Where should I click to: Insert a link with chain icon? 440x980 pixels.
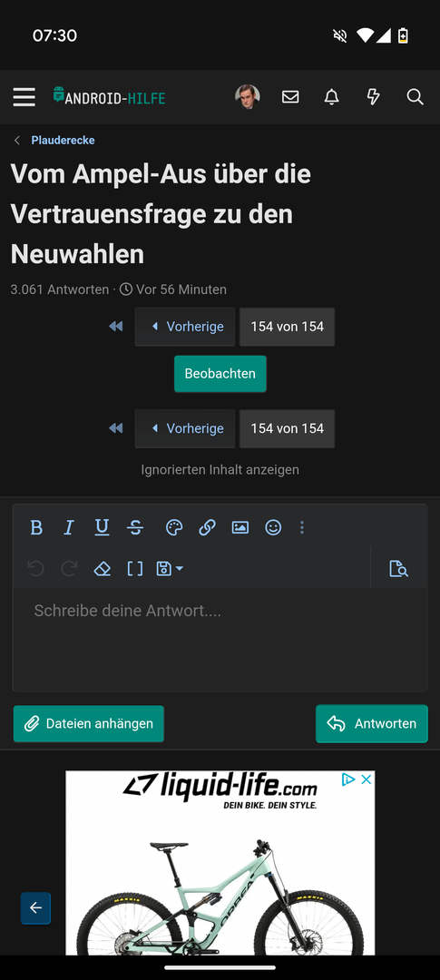207,527
